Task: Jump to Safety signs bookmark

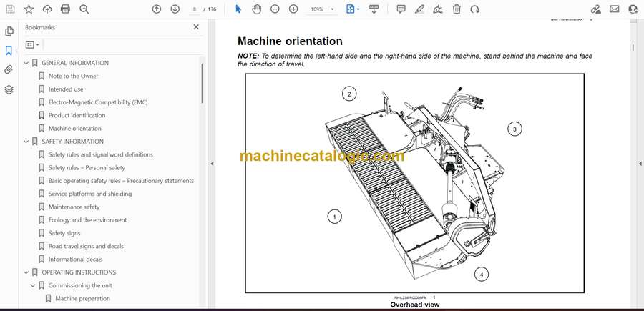Action: click(x=64, y=233)
